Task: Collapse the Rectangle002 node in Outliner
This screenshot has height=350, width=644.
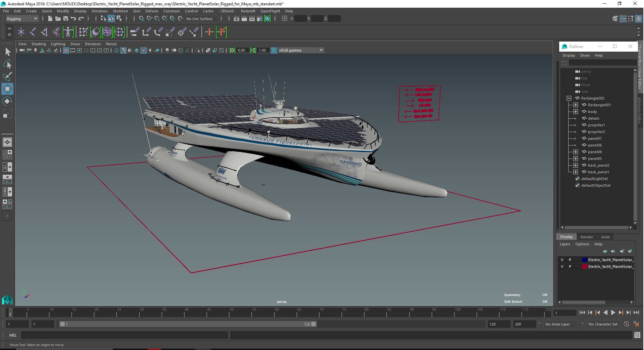Action: (x=569, y=98)
